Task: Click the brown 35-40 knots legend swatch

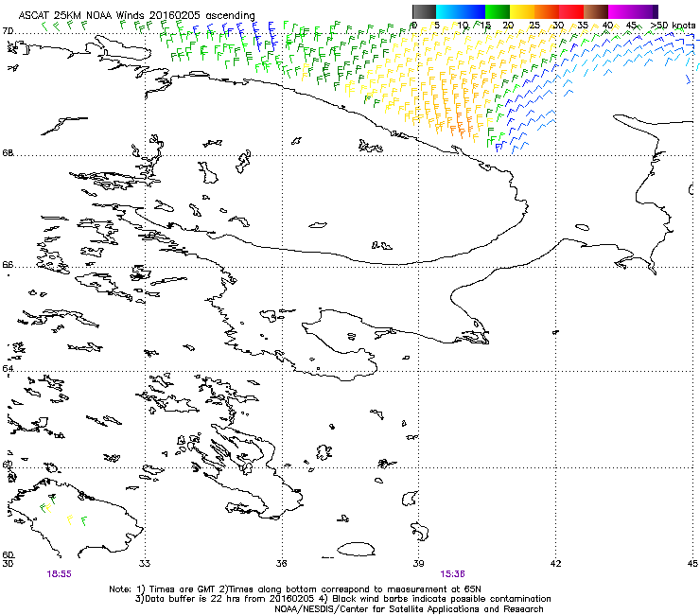Action: (x=596, y=11)
